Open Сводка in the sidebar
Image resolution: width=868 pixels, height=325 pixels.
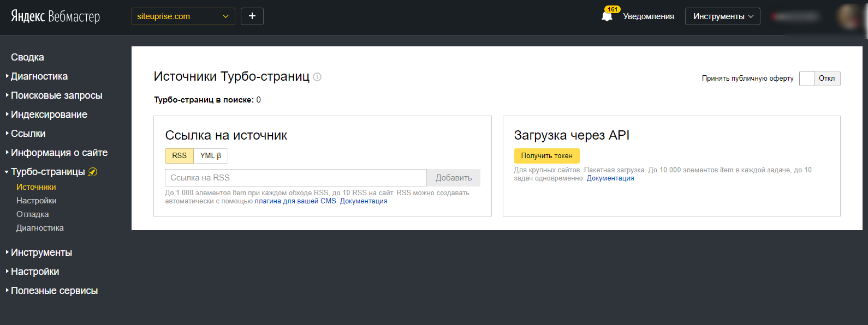tap(27, 57)
